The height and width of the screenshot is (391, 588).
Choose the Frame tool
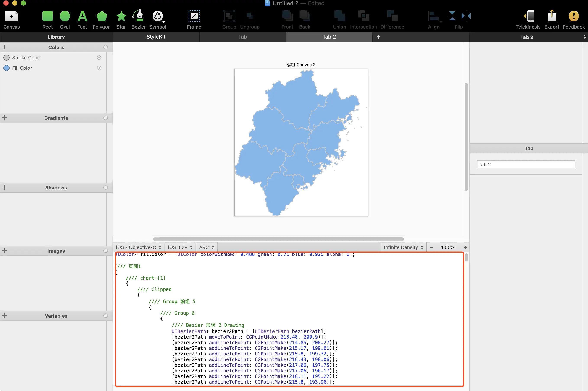tap(194, 17)
